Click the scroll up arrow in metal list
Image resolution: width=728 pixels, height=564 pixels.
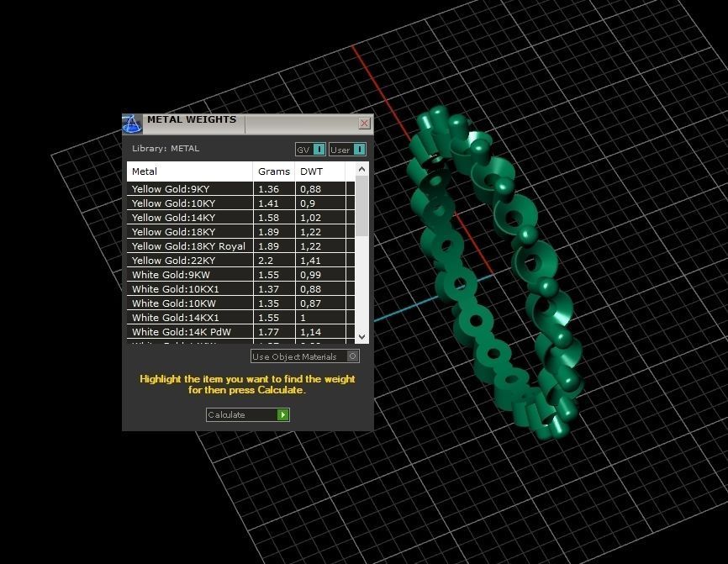click(x=362, y=170)
